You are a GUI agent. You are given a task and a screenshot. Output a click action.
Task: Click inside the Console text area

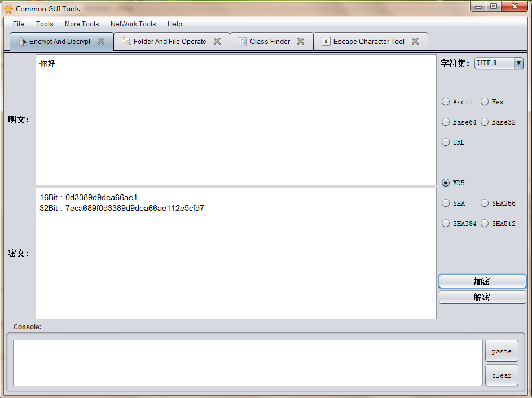(248, 363)
